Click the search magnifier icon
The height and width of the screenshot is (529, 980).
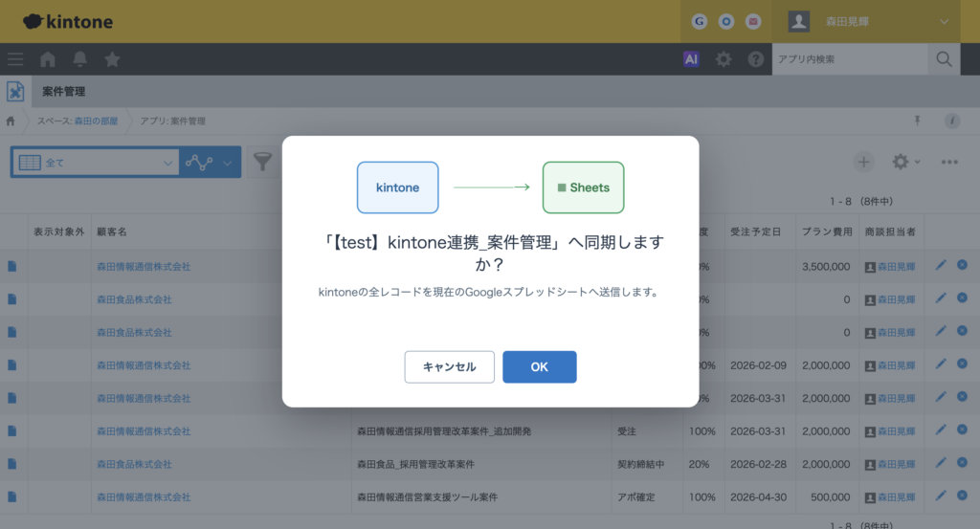pos(944,59)
